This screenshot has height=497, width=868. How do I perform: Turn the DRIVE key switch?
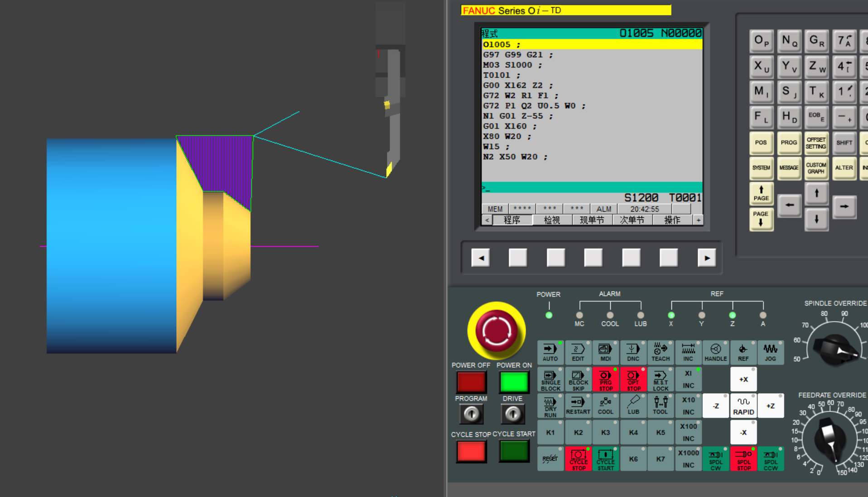[x=513, y=414]
